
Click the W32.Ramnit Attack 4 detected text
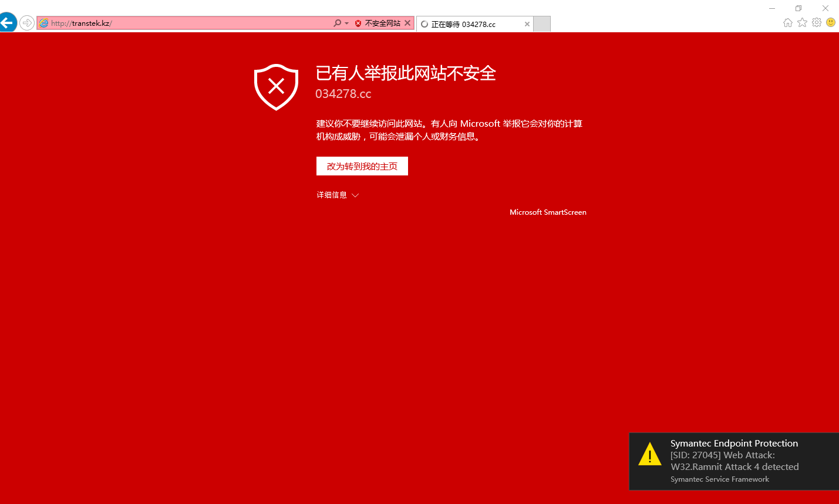click(x=734, y=467)
